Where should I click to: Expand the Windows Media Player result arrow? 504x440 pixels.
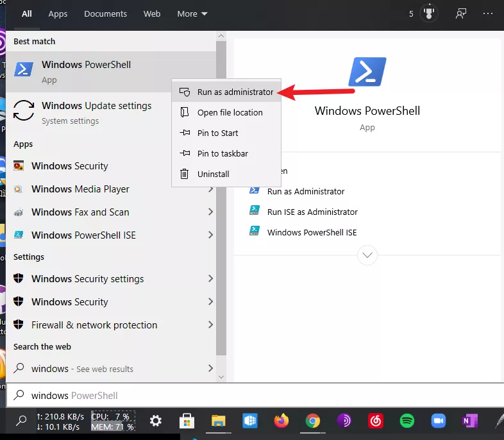pyautogui.click(x=210, y=189)
